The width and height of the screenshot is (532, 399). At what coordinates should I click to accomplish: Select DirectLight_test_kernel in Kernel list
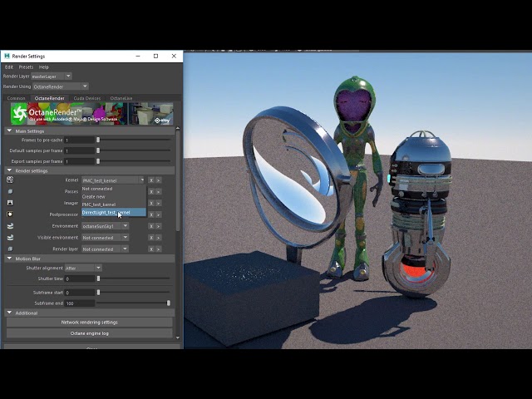pos(114,213)
